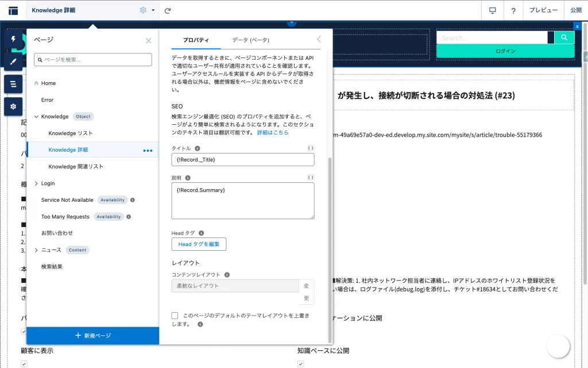Click the refresh icon in top bar
The height and width of the screenshot is (368, 588).
[168, 10]
